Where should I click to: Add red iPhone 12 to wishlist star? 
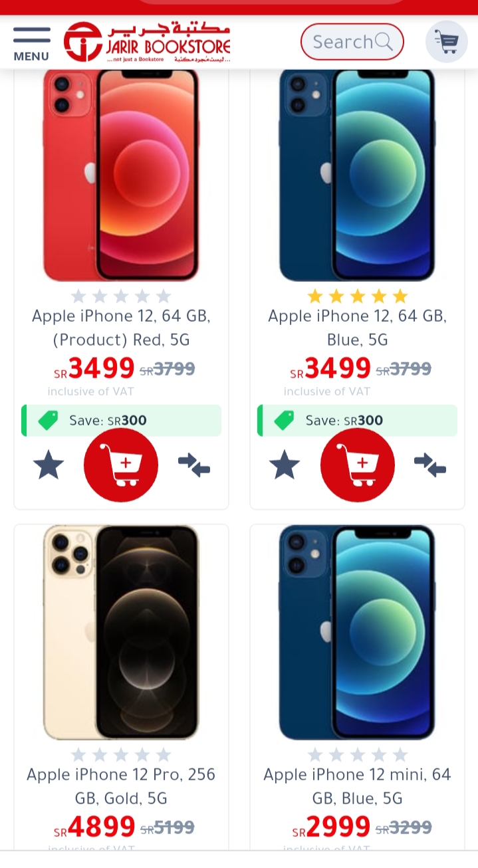[x=49, y=465]
